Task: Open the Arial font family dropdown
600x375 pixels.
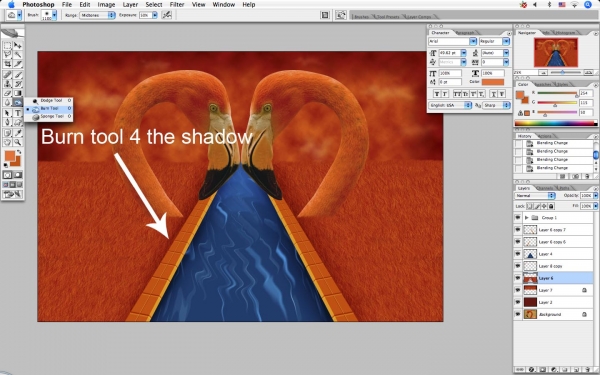Action: click(452, 41)
